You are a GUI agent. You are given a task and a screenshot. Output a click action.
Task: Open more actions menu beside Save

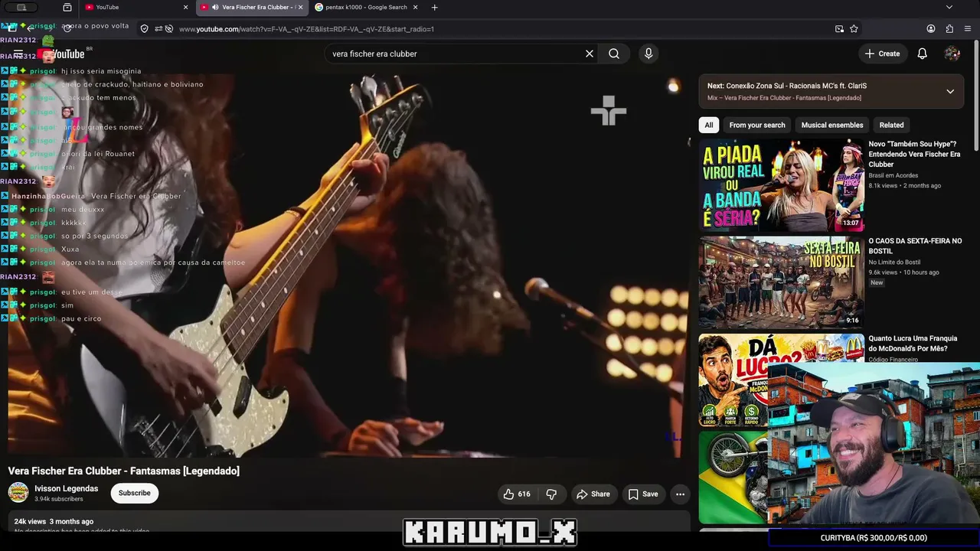pyautogui.click(x=680, y=494)
